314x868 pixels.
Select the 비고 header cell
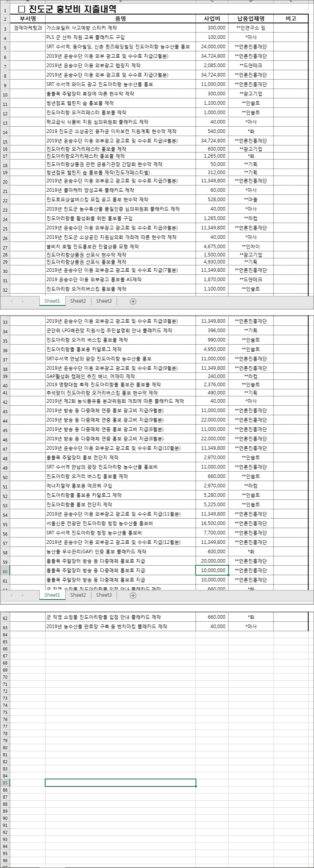pyautogui.click(x=291, y=18)
